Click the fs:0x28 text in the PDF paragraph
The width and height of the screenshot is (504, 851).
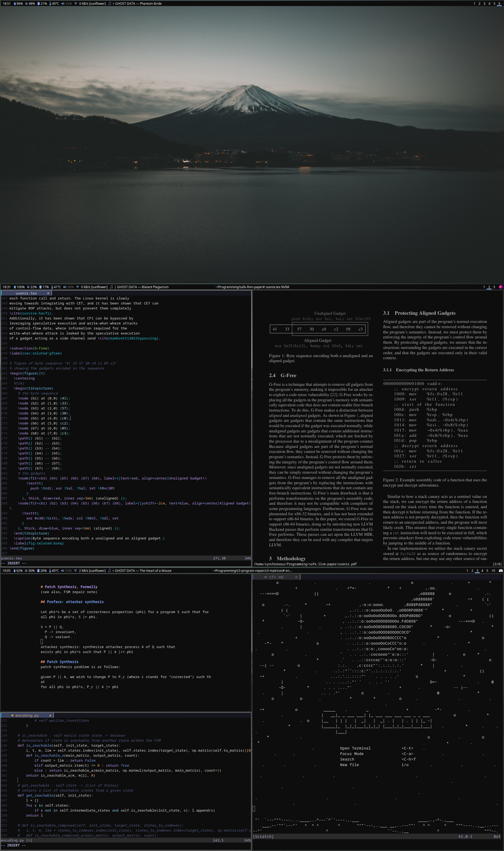(x=408, y=554)
